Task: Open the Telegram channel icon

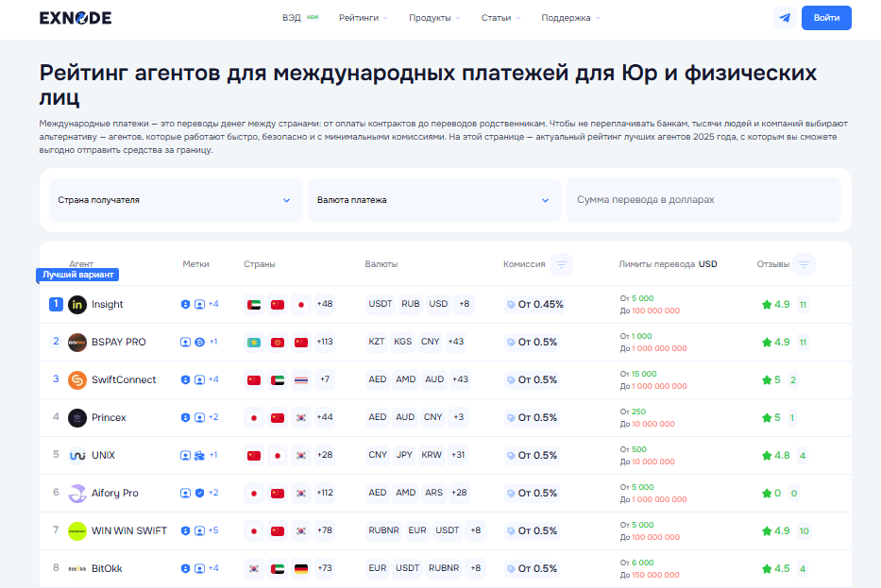Action: (x=785, y=18)
